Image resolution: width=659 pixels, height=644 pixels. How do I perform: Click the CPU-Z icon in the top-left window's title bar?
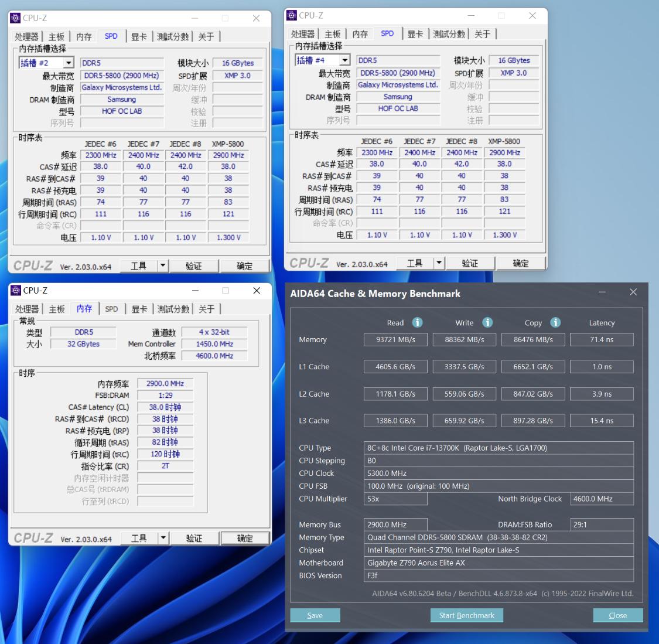click(16, 18)
